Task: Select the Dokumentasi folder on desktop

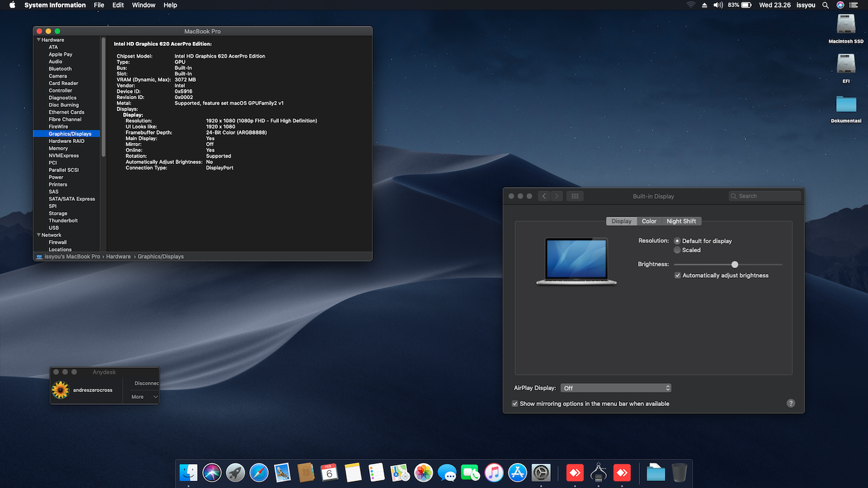Action: pyautogui.click(x=846, y=109)
